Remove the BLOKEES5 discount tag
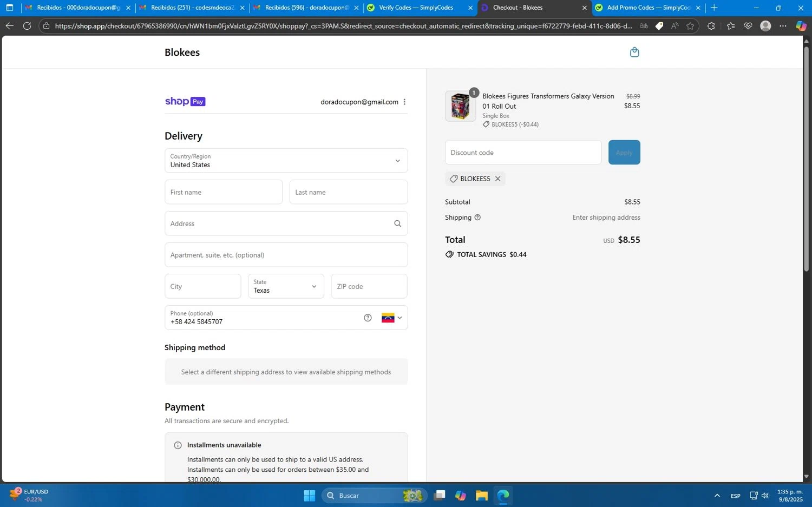The image size is (812, 507). point(497,179)
